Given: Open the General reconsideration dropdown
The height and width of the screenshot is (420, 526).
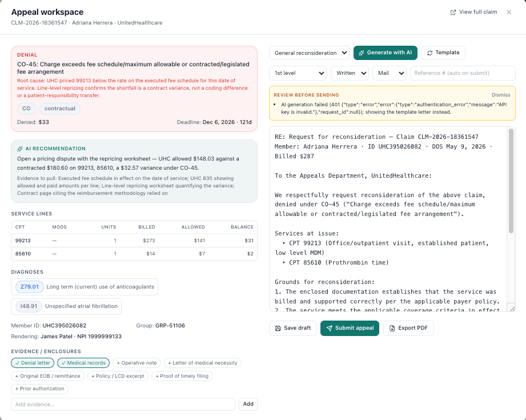Looking at the screenshot, I should (309, 53).
